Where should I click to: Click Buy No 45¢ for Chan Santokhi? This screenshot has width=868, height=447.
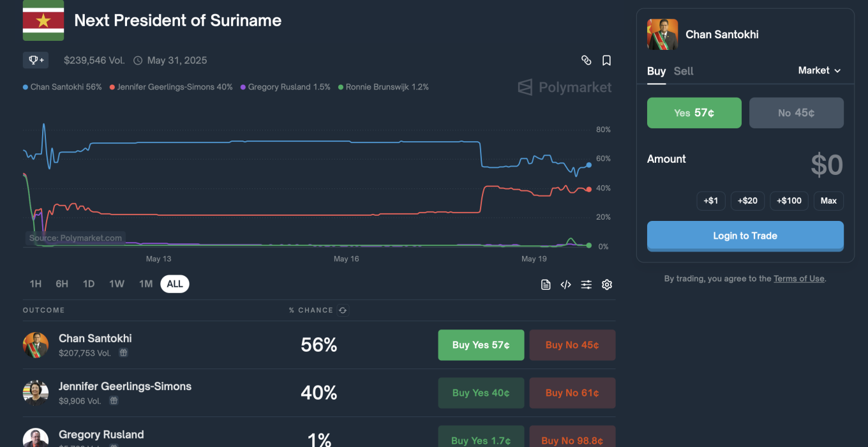(572, 345)
